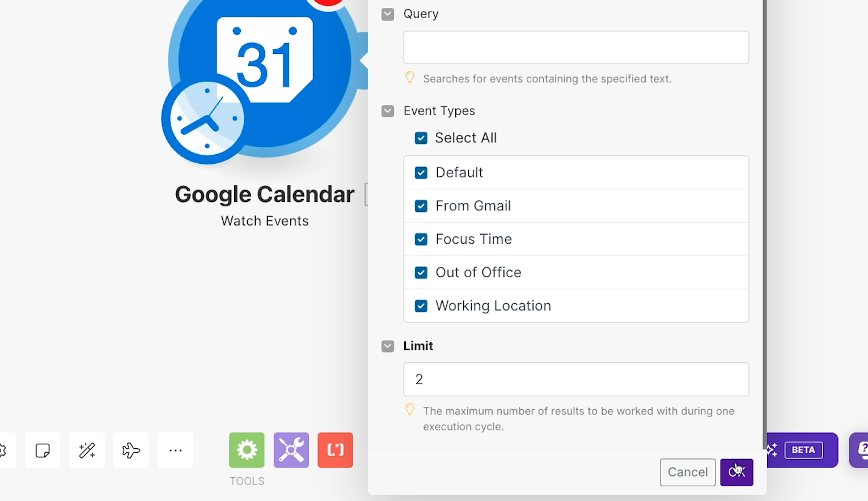Open the notes sticky icon in toolbar
The height and width of the screenshot is (501, 868).
point(43,450)
